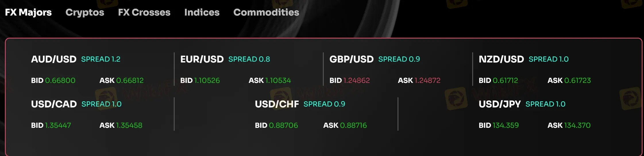Select the USD/JPY bid price 134.359
Screen dimensions: 644x156
pyautogui.click(x=506, y=125)
